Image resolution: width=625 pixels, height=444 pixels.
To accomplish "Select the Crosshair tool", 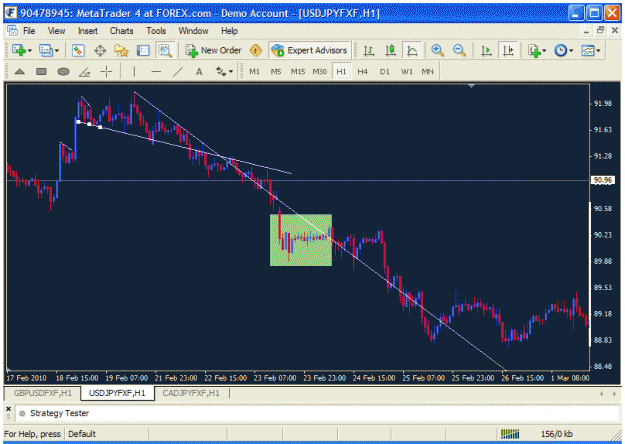I will click(x=106, y=72).
